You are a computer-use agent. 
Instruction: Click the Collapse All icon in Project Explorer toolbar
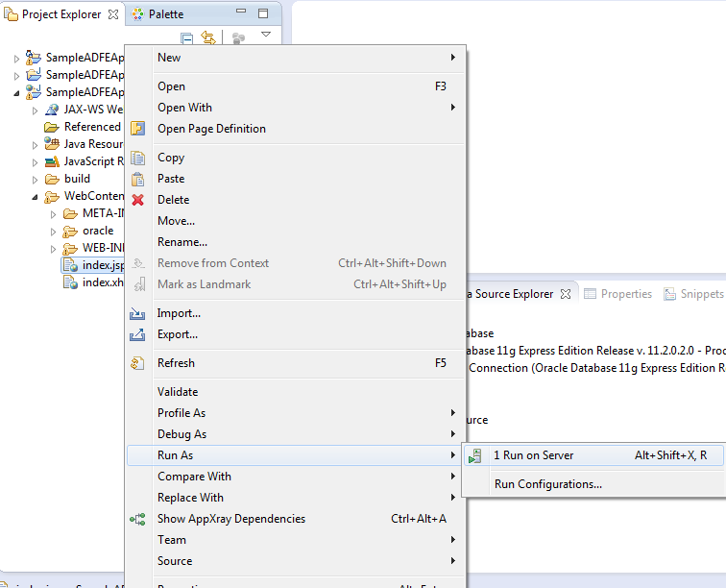(x=186, y=39)
